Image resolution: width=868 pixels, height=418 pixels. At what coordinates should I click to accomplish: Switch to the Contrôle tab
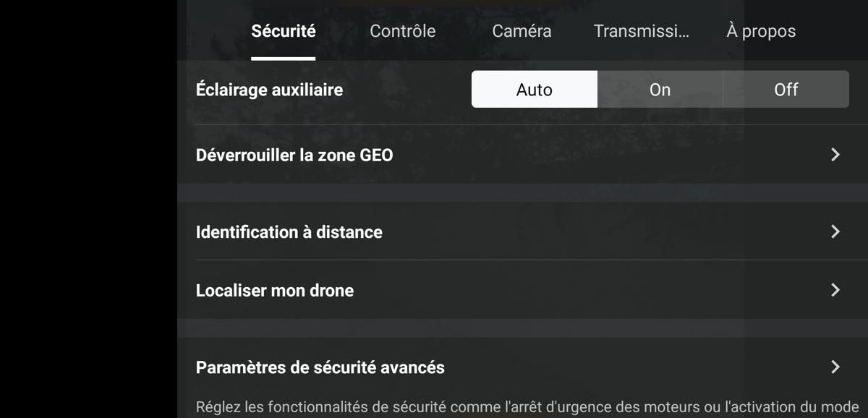pyautogui.click(x=402, y=31)
